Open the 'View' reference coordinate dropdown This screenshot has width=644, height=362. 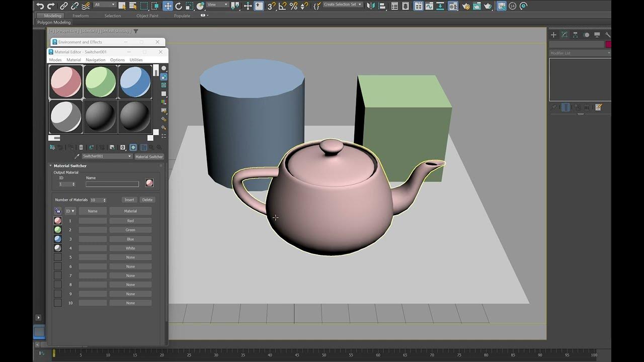click(x=218, y=5)
